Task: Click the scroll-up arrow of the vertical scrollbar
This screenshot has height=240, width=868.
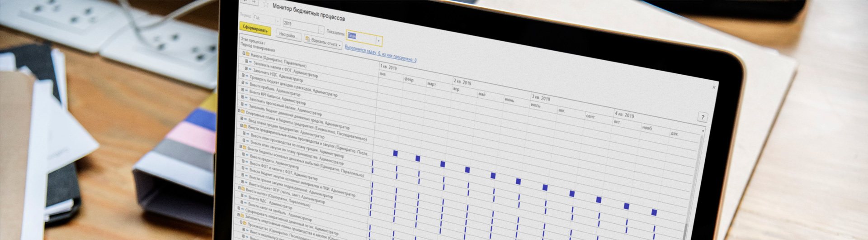Action: click(x=703, y=131)
